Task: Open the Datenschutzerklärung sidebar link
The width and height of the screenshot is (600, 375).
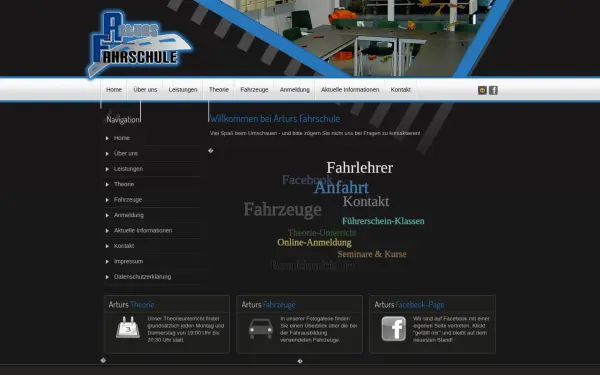Action: coord(142,277)
